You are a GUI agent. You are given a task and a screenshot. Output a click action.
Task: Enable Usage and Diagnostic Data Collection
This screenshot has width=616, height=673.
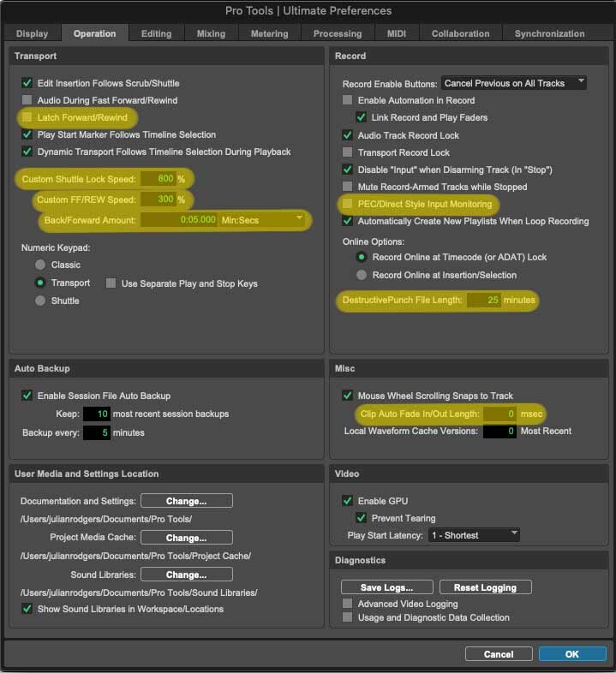point(348,617)
